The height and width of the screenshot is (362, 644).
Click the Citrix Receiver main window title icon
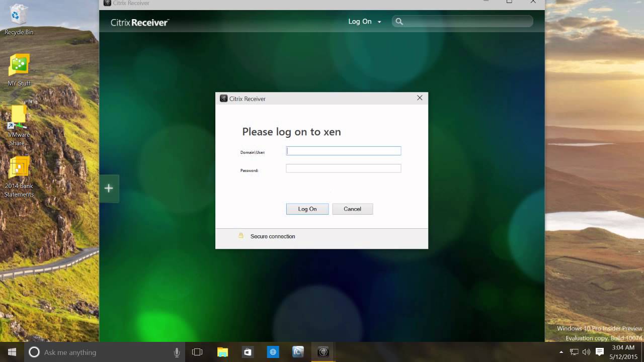107,3
